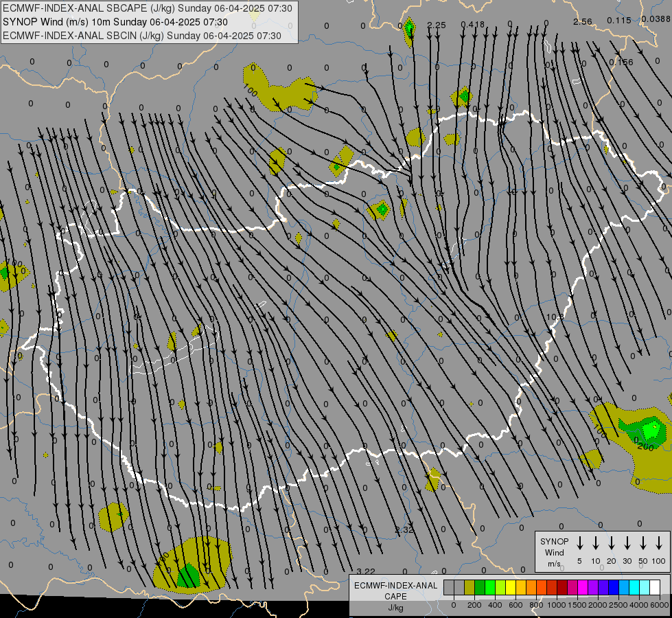The height and width of the screenshot is (618, 672).
Task: Click the 0.156 value on the map
Action: point(621,62)
